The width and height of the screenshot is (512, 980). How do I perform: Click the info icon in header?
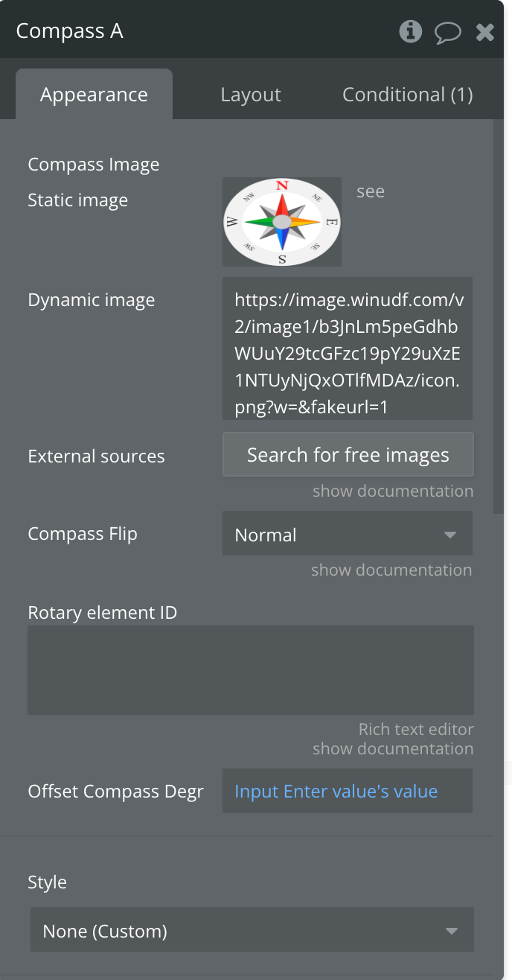tap(410, 31)
